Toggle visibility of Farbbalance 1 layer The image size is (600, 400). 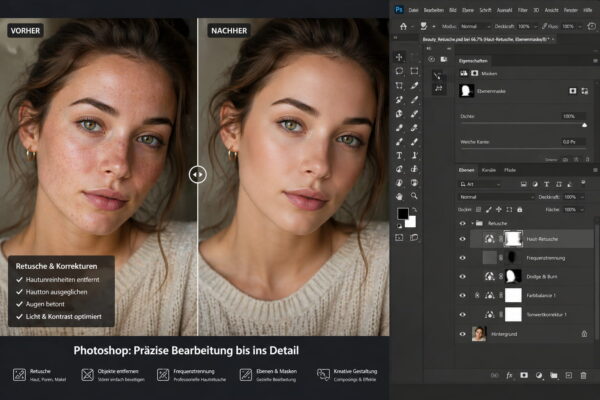pos(462,296)
